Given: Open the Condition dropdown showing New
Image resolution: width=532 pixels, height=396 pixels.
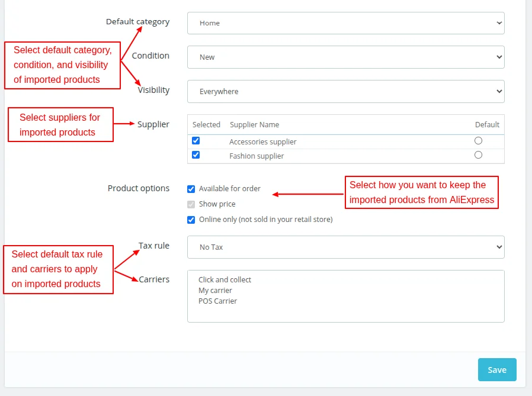Looking at the screenshot, I should point(345,57).
